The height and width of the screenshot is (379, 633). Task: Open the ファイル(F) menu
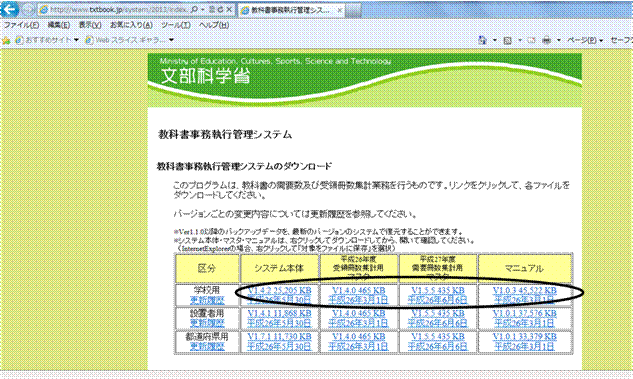[21, 25]
